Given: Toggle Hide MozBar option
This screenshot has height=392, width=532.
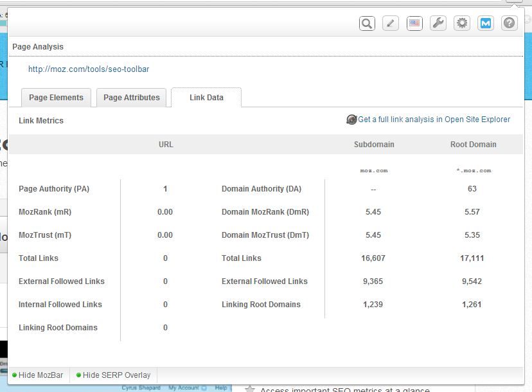Looking at the screenshot, I should 38,375.
